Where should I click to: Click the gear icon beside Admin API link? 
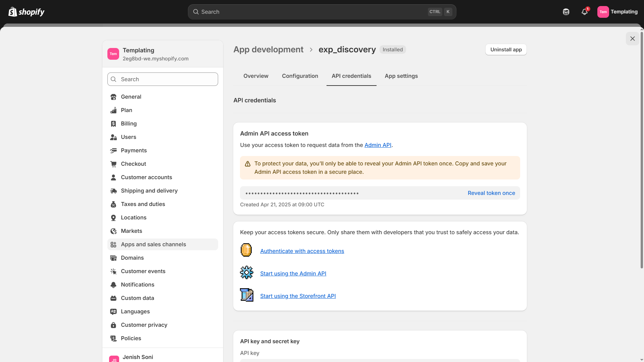pyautogui.click(x=246, y=272)
